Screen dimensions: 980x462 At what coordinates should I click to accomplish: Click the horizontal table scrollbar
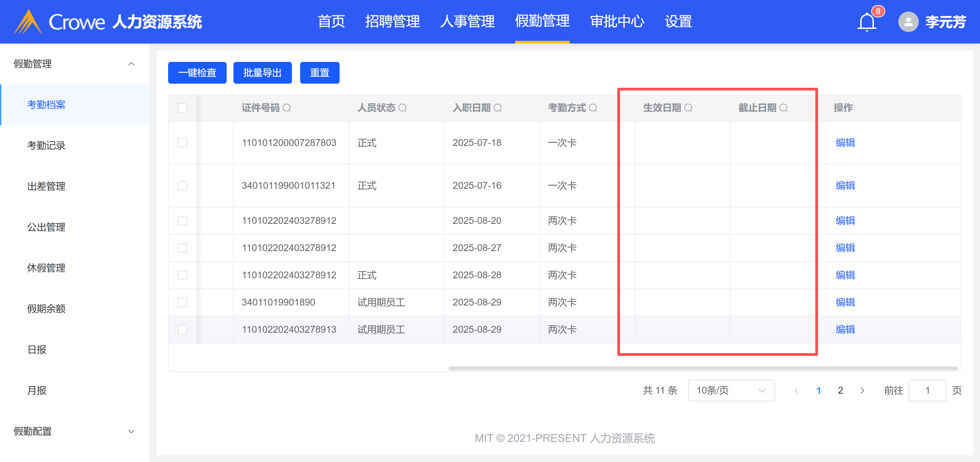tap(702, 368)
